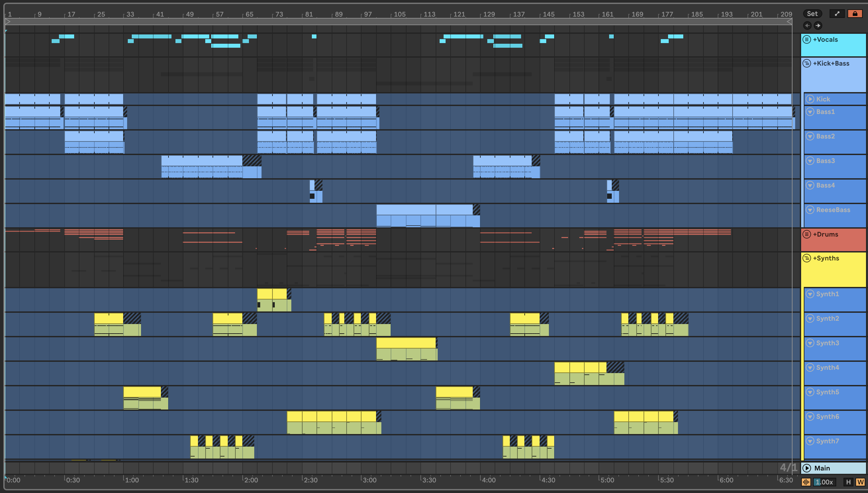This screenshot has width=868, height=493.
Task: Select the first Synth5 clip near bar 33
Action: click(x=142, y=392)
